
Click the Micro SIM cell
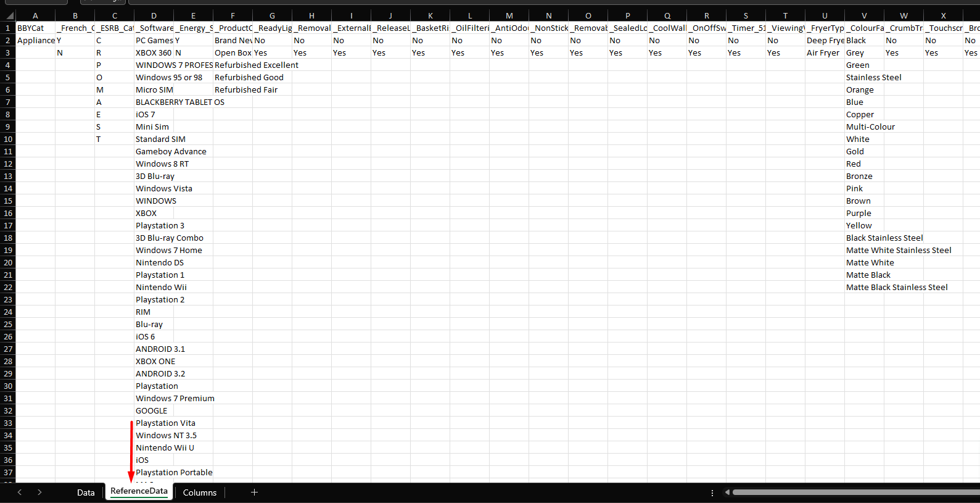pyautogui.click(x=155, y=89)
